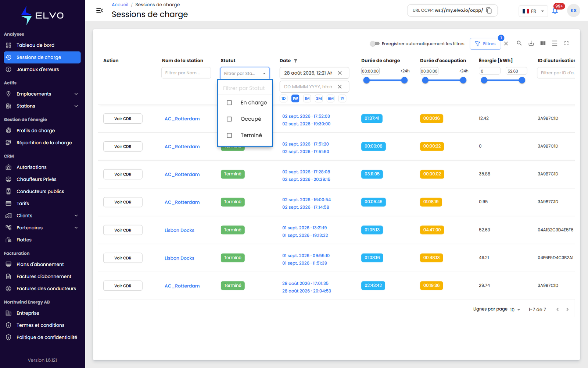Image resolution: width=588 pixels, height=368 pixels.
Task: Select the 6M date range preset
Action: click(x=331, y=98)
